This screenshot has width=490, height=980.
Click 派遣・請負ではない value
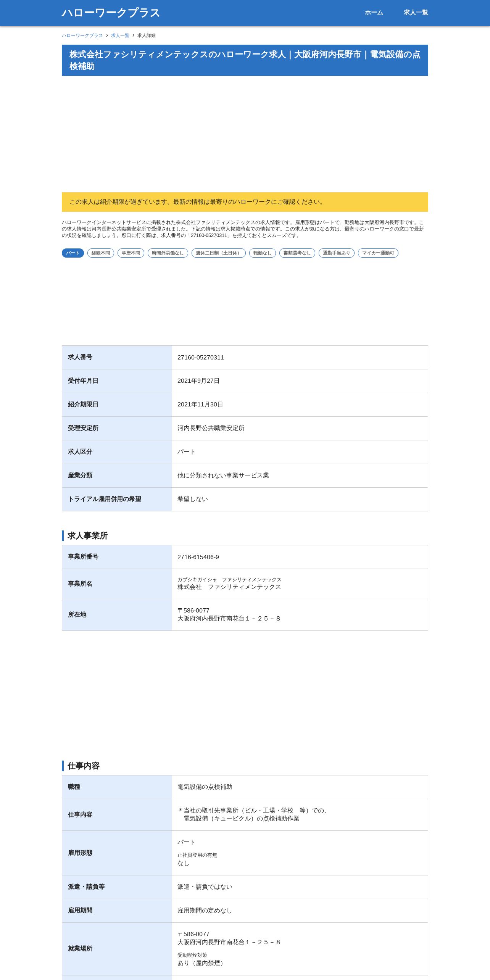205,887
